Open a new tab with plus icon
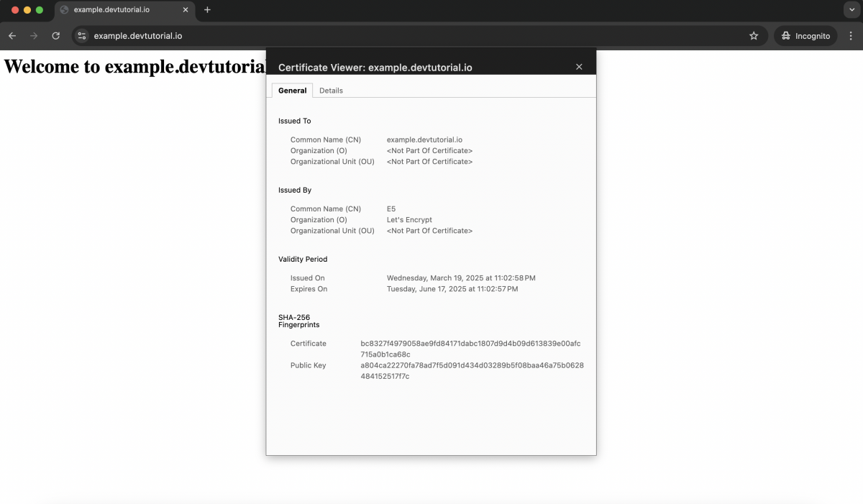Image resolution: width=863 pixels, height=504 pixels. 207,10
